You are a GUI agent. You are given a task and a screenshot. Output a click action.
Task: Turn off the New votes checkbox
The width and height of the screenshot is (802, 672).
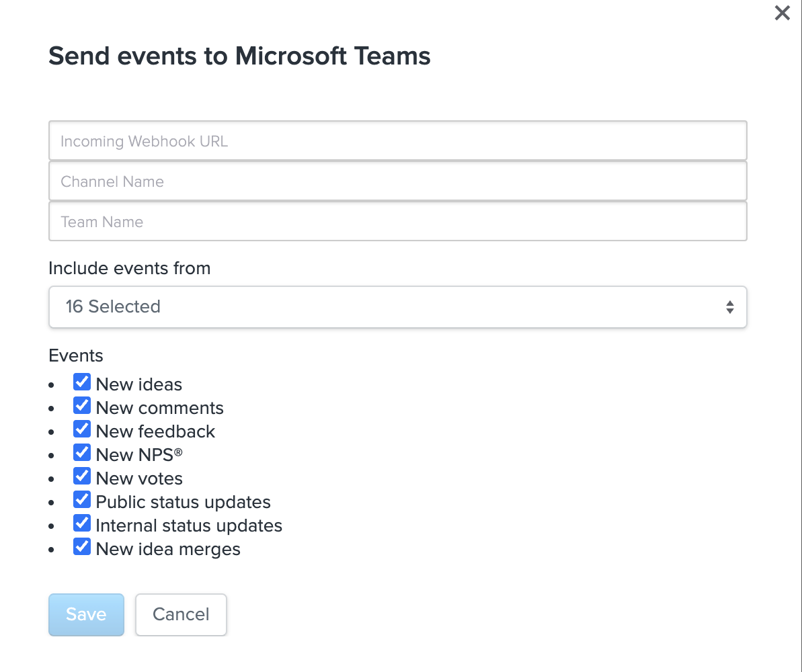click(82, 477)
